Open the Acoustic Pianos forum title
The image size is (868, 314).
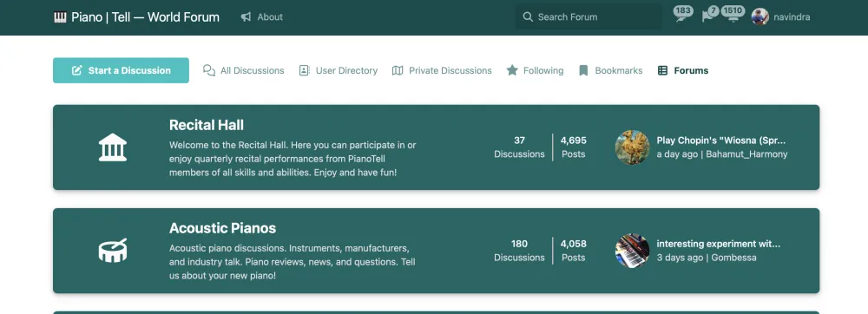[x=222, y=228]
